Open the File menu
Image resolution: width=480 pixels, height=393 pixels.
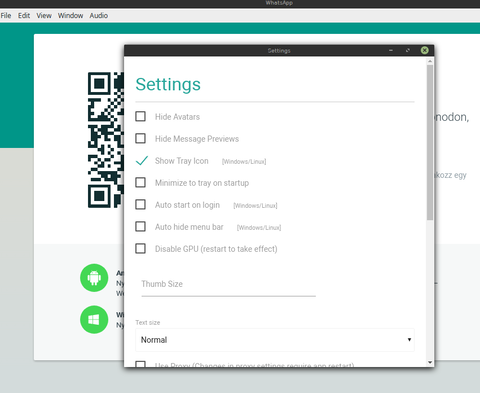[x=6, y=16]
